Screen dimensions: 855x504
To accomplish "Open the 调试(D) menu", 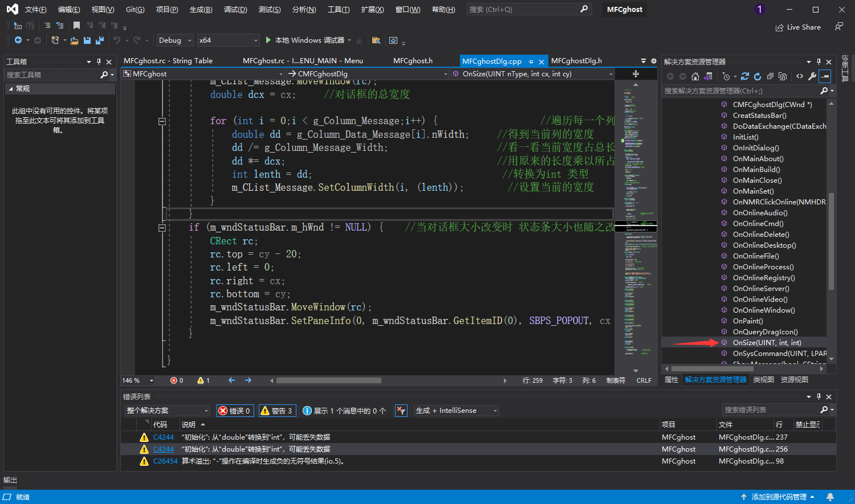I will 235,10.
